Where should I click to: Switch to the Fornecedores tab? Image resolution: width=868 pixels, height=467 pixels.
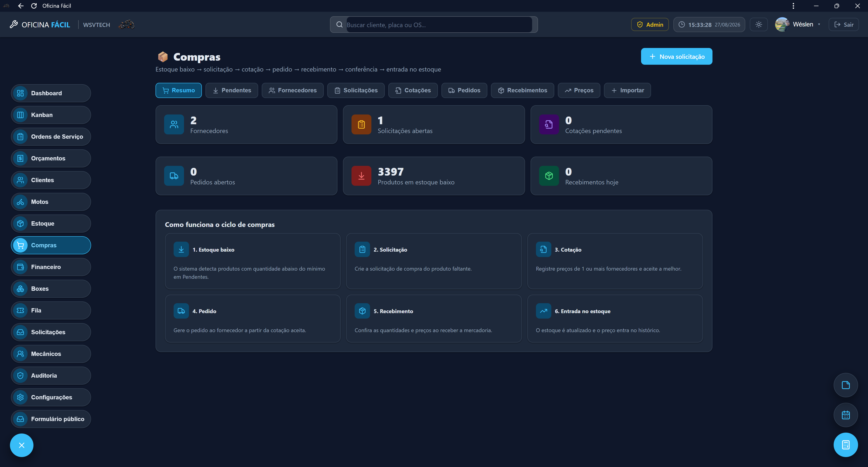[x=292, y=90]
